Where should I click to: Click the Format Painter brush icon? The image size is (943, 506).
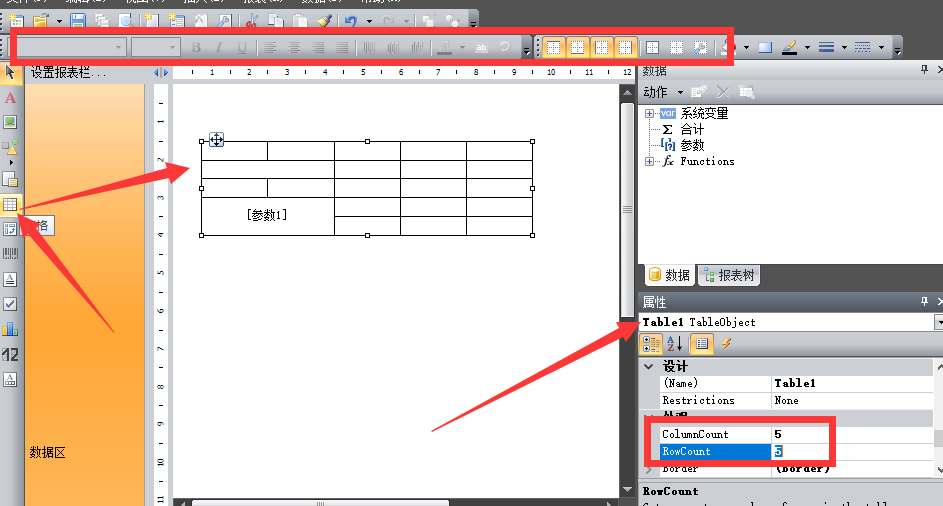coord(325,21)
